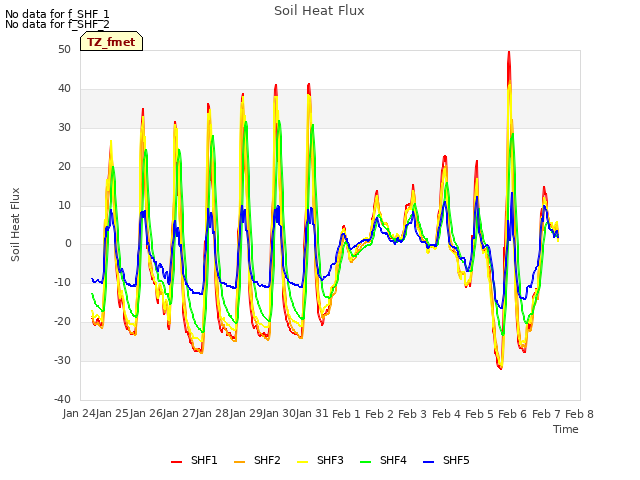The height and width of the screenshot is (480, 640).
Task: Click the Jan 28 x-axis tick label
Action: coord(212,413)
